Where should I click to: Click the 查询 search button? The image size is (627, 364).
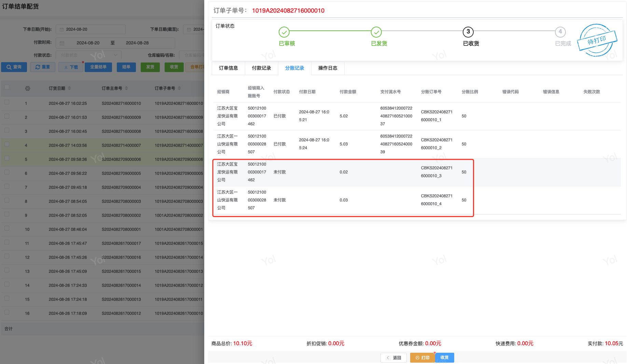pyautogui.click(x=14, y=67)
